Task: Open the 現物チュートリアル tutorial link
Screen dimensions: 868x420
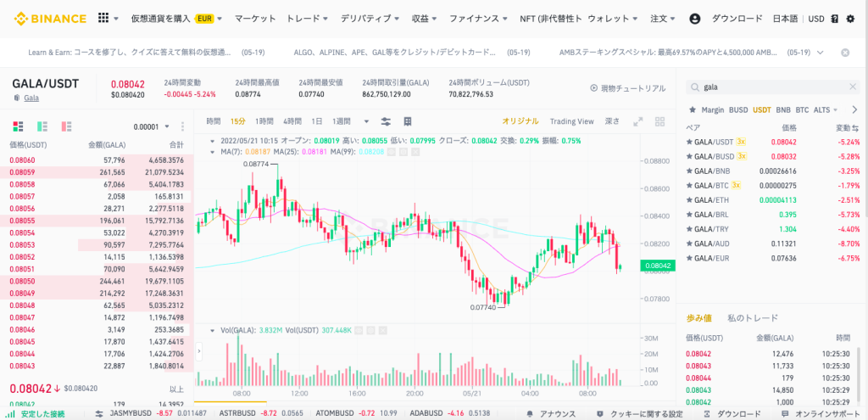Action: [627, 88]
